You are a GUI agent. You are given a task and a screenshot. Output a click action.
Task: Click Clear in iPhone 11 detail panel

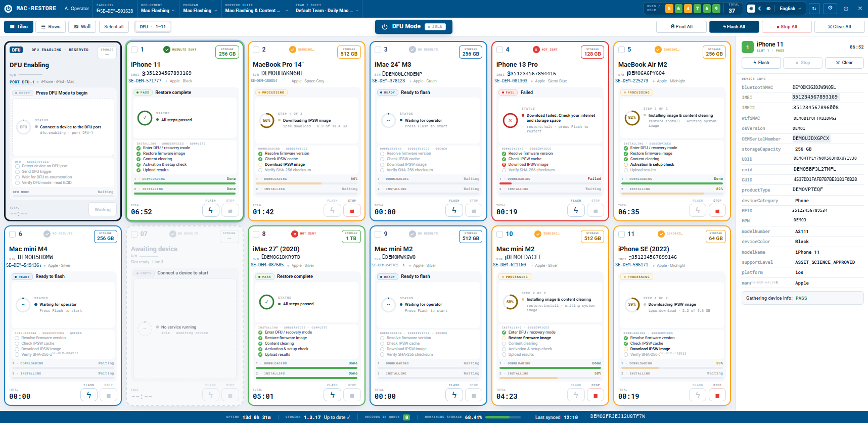coord(844,63)
